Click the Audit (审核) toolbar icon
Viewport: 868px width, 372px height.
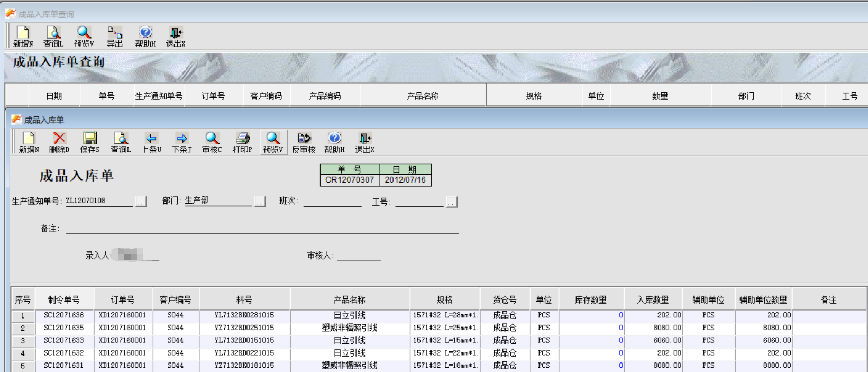212,142
